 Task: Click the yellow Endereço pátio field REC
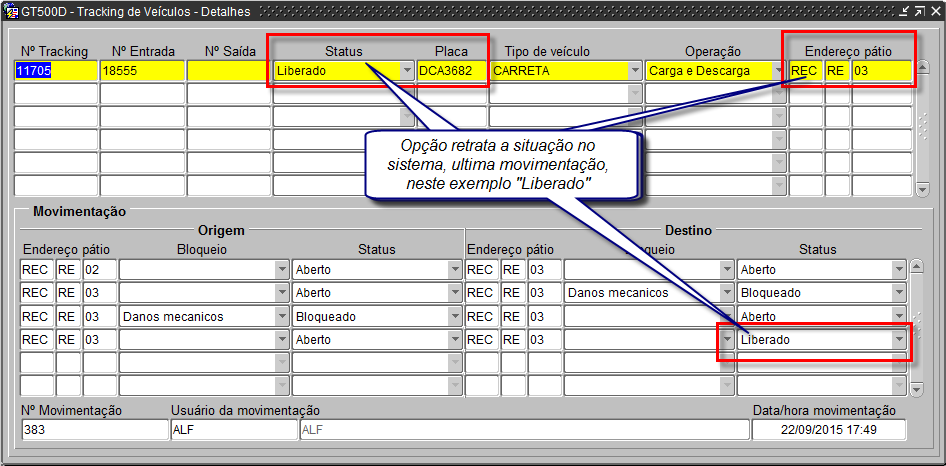point(806,71)
